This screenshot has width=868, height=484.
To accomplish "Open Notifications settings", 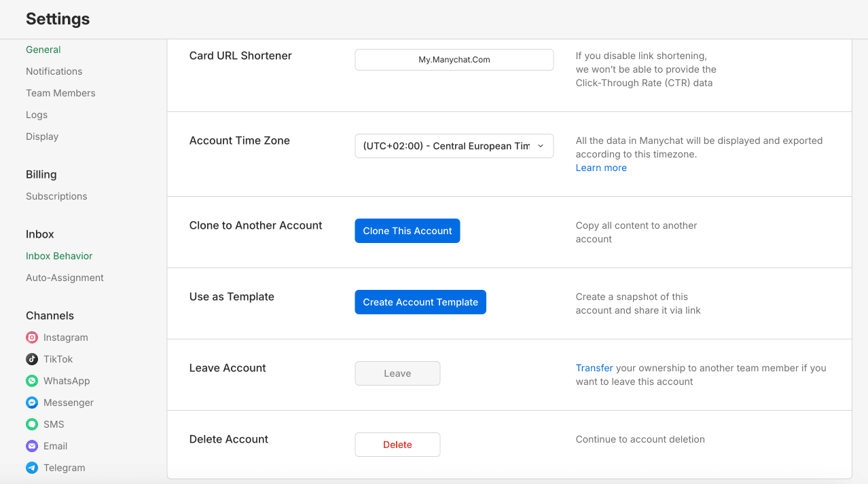I will [x=54, y=71].
